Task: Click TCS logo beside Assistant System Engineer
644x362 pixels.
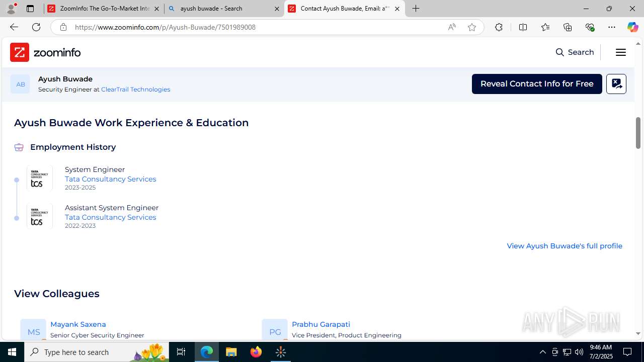Action: [x=40, y=217]
